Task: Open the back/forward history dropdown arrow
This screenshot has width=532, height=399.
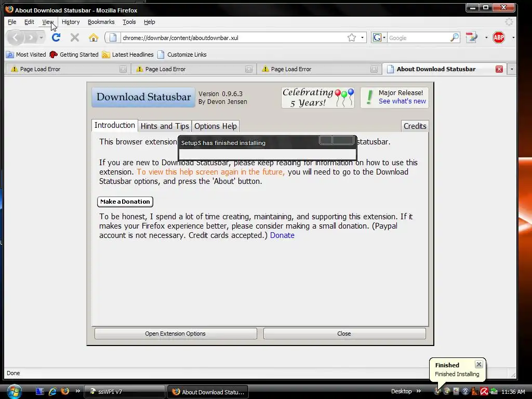Action: (x=41, y=37)
